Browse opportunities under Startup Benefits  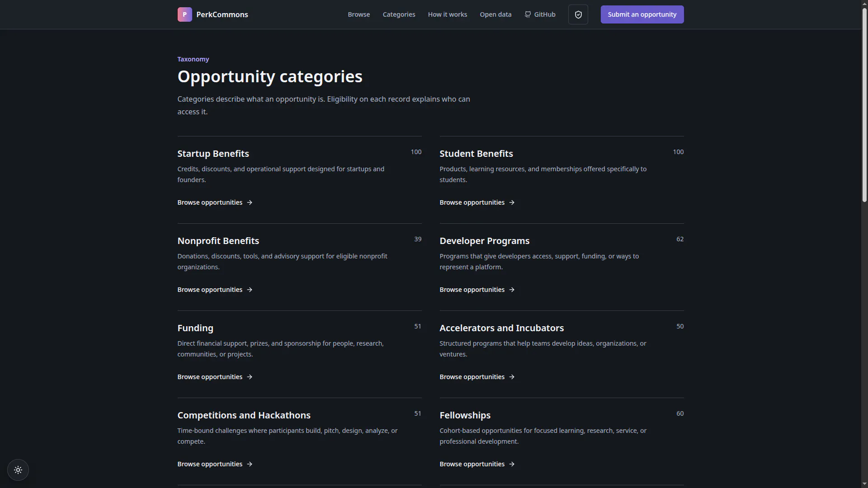tap(215, 202)
